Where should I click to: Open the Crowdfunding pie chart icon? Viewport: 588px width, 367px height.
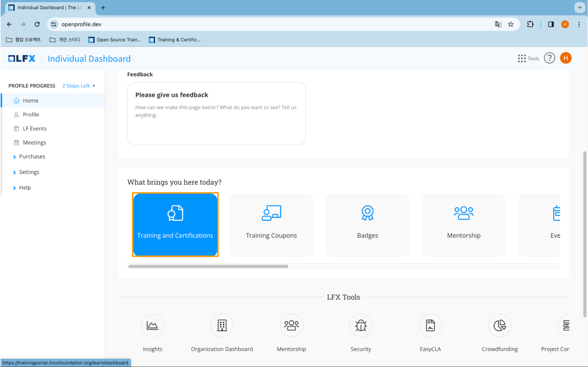click(x=500, y=325)
